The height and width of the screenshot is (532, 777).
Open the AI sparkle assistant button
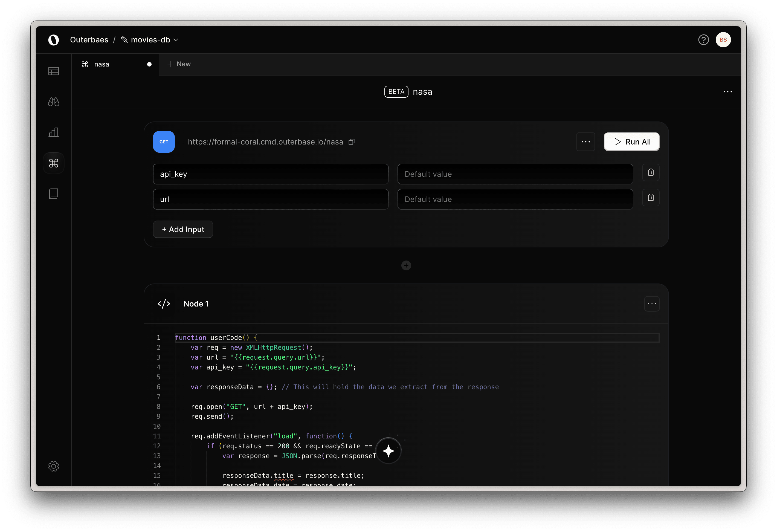(x=388, y=451)
